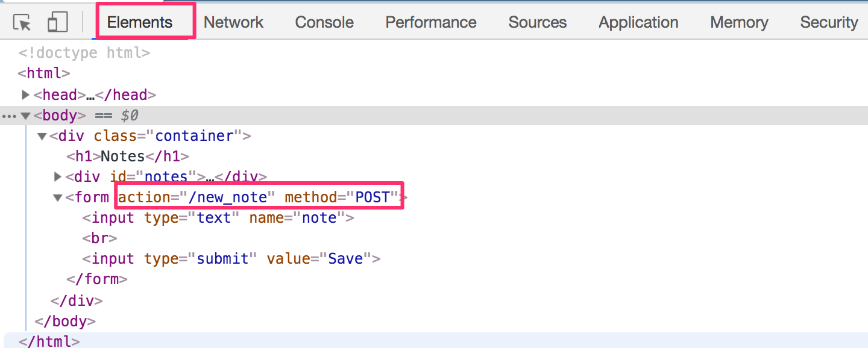The image size is (868, 348).
Task: Click the three dots beside body
Action: point(8,116)
